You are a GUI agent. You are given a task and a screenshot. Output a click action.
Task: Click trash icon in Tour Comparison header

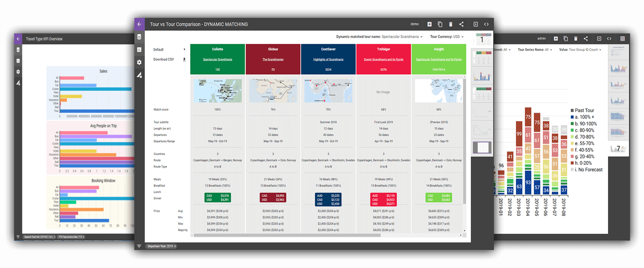coord(450,24)
